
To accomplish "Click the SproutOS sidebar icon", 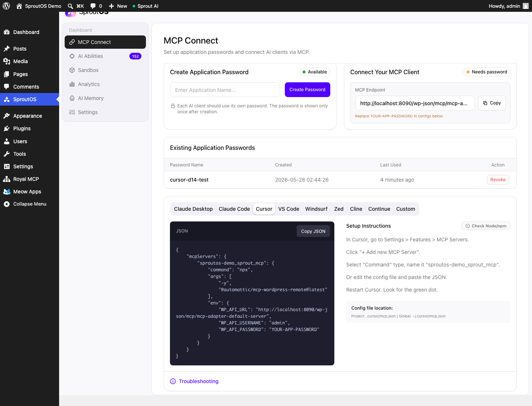I will tap(7, 99).
